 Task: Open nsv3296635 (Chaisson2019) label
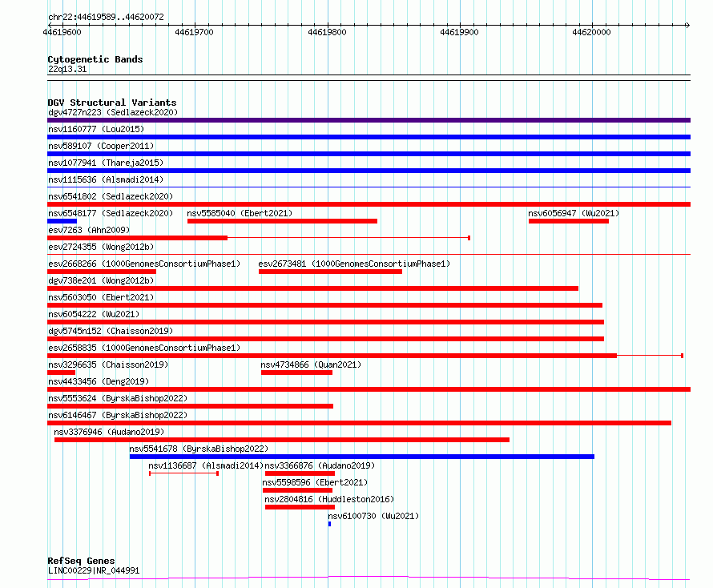[108, 364]
